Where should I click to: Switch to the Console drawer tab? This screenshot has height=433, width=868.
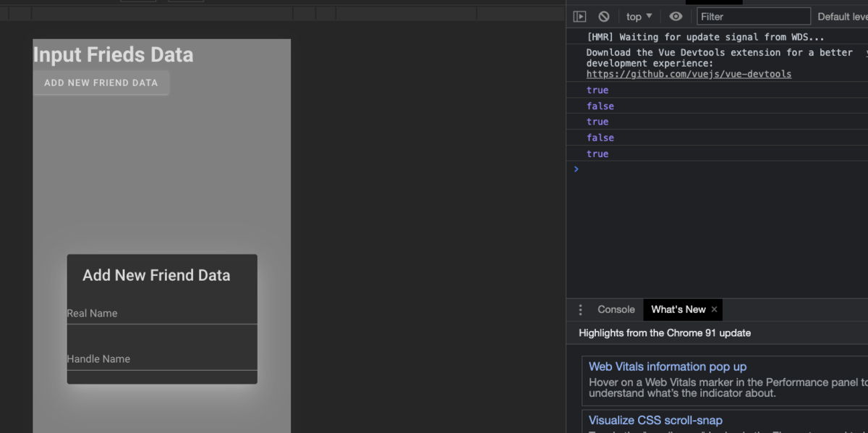[616, 310]
